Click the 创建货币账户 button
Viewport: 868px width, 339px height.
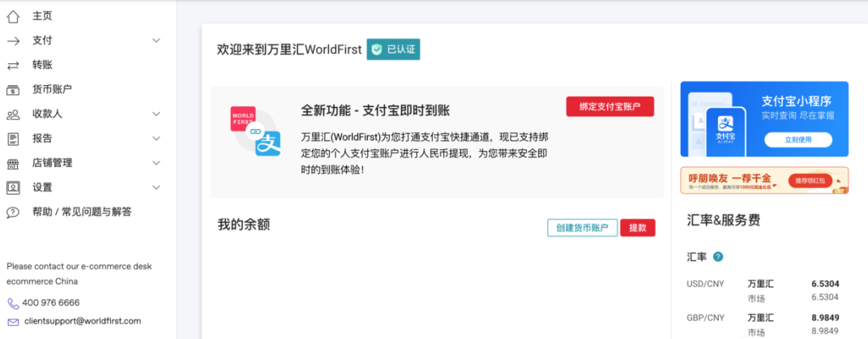[583, 228]
